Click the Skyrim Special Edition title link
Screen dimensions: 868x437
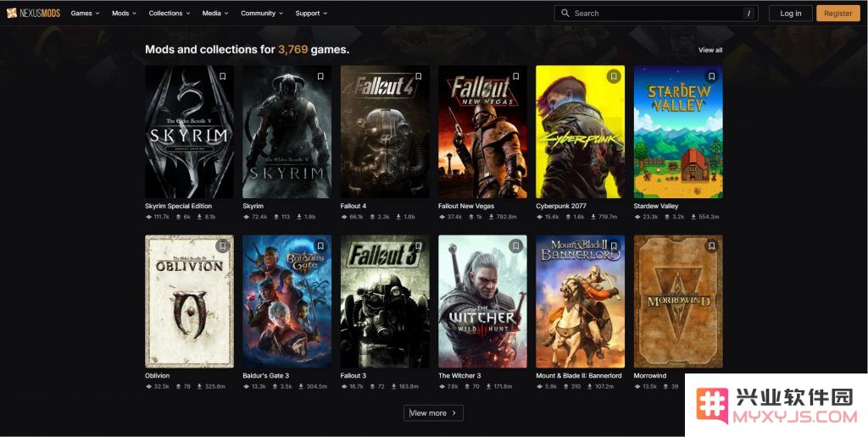[x=178, y=207]
